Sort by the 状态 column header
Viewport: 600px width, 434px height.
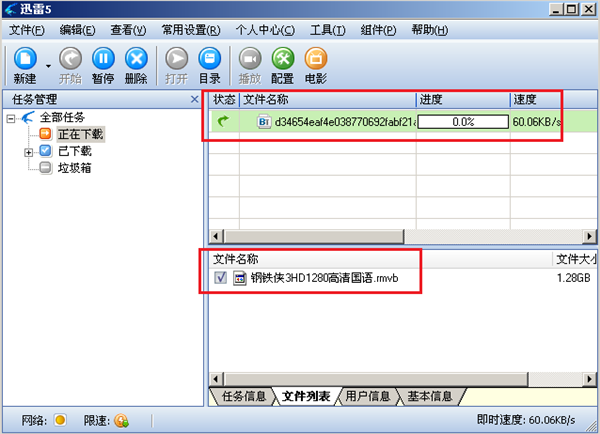pos(224,100)
